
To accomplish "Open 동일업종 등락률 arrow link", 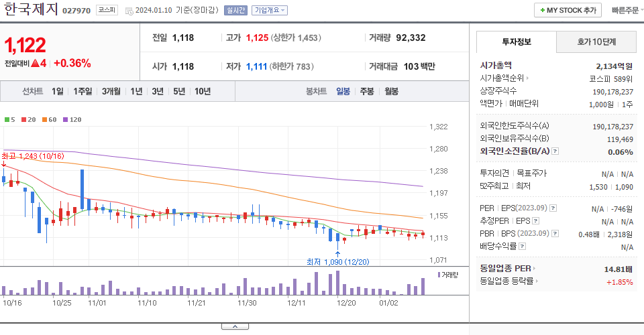I will click(537, 281).
